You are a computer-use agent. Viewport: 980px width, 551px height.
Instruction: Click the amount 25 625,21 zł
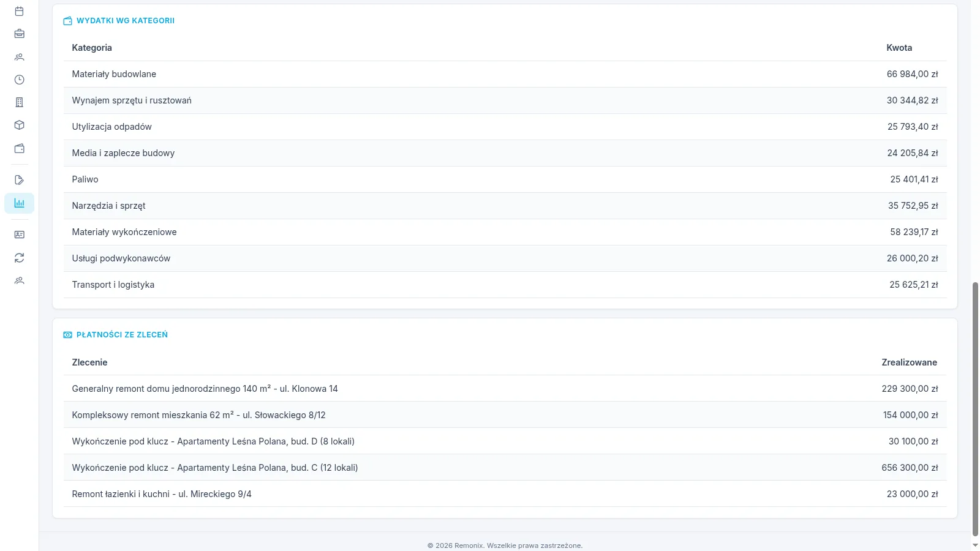click(914, 285)
